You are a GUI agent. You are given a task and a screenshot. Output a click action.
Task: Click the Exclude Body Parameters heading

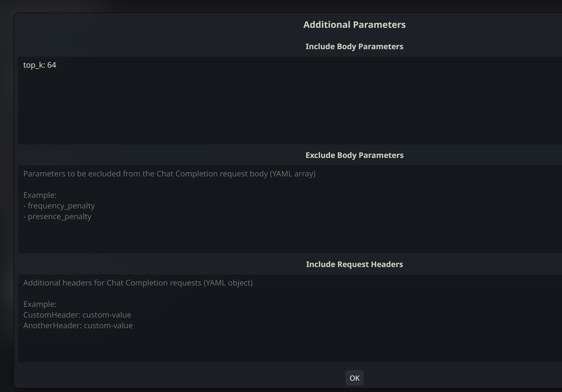click(354, 155)
